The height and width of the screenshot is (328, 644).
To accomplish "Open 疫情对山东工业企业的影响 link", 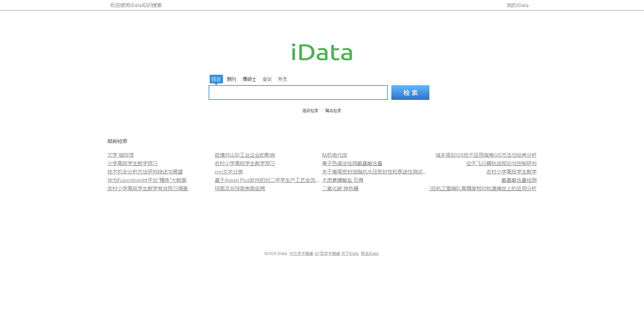I will (x=245, y=155).
